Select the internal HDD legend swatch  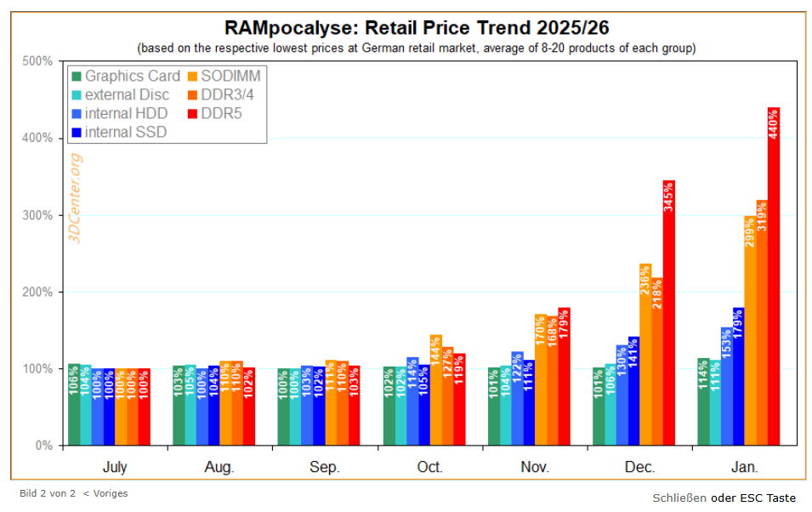77,114
